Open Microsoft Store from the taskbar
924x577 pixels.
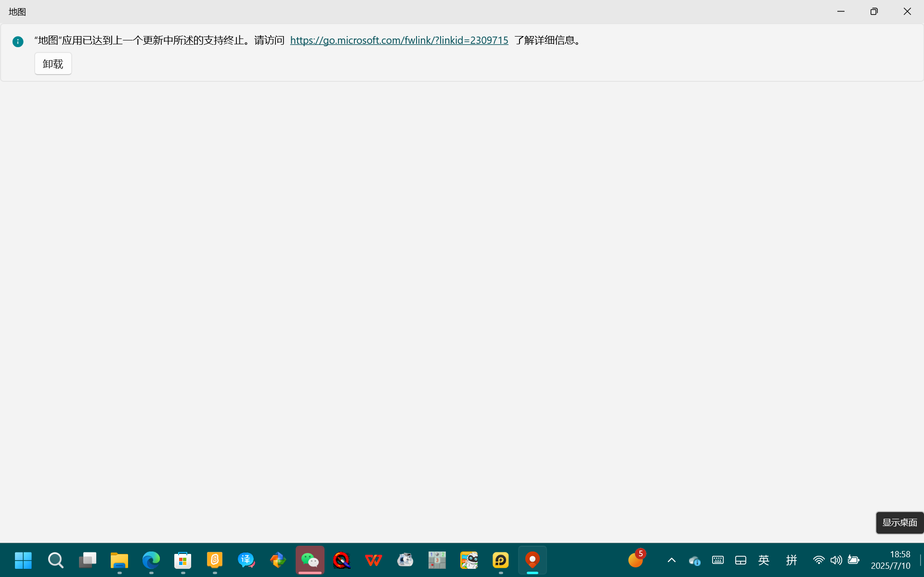coord(182,560)
